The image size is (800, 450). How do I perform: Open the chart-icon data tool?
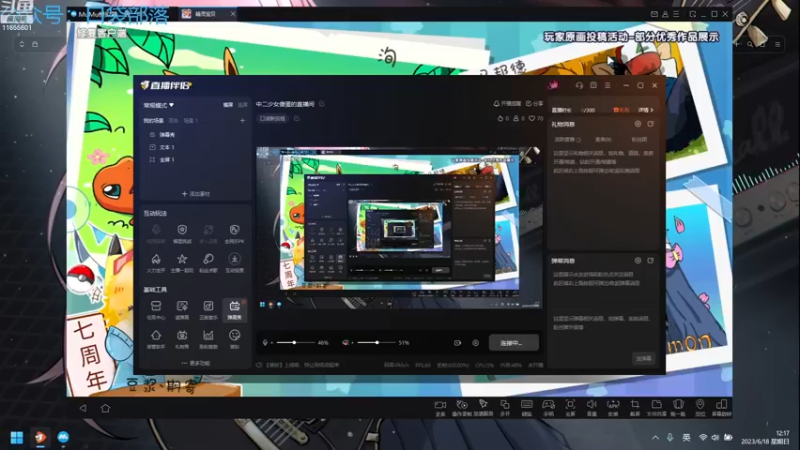point(208,339)
